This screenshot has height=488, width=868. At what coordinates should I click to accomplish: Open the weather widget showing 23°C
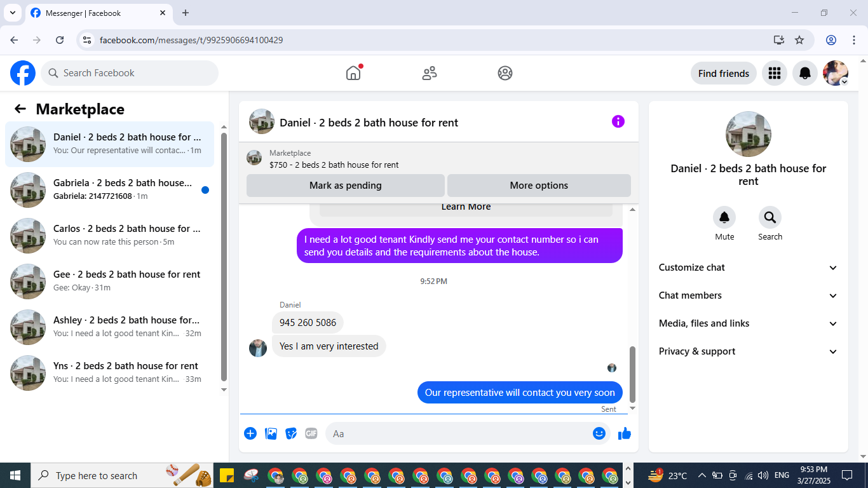668,475
